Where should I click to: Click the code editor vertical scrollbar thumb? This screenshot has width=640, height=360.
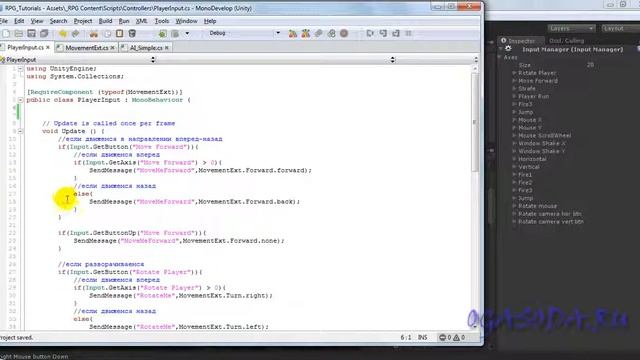point(475,122)
